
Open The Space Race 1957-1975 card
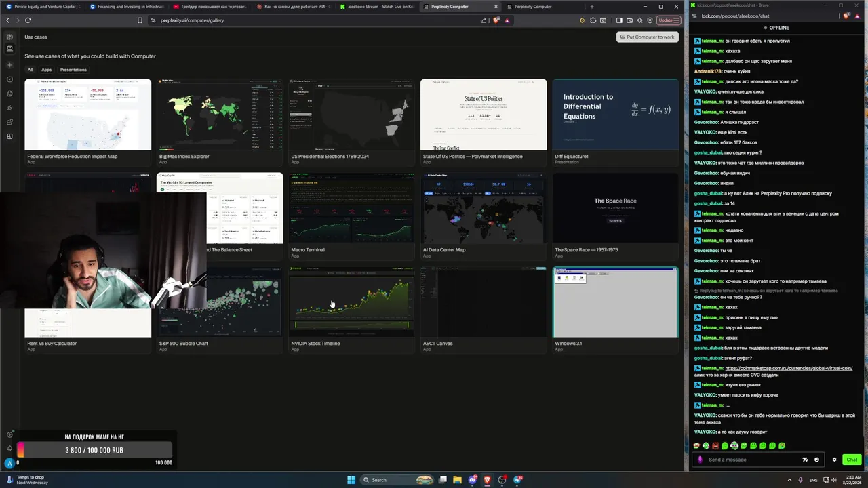tap(615, 216)
